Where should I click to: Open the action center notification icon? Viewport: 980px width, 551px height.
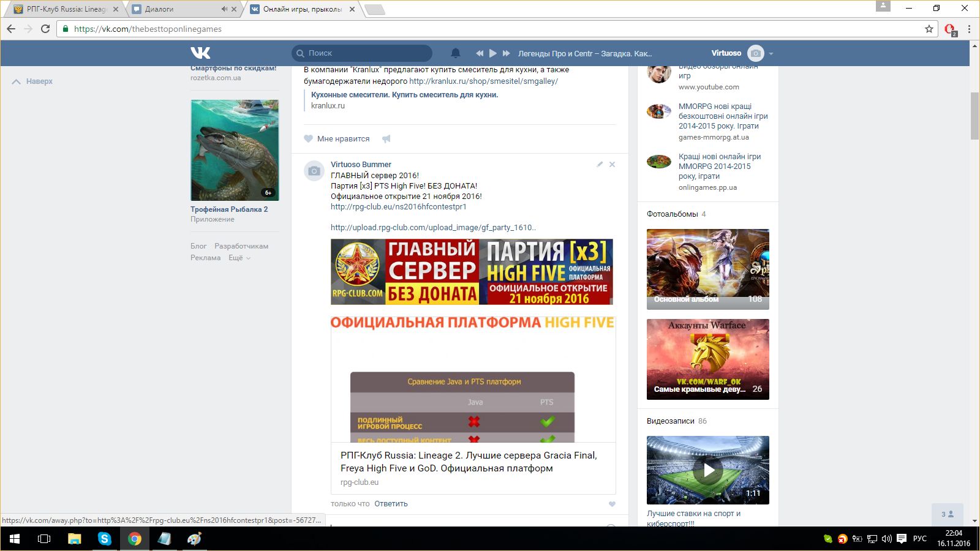click(902, 539)
